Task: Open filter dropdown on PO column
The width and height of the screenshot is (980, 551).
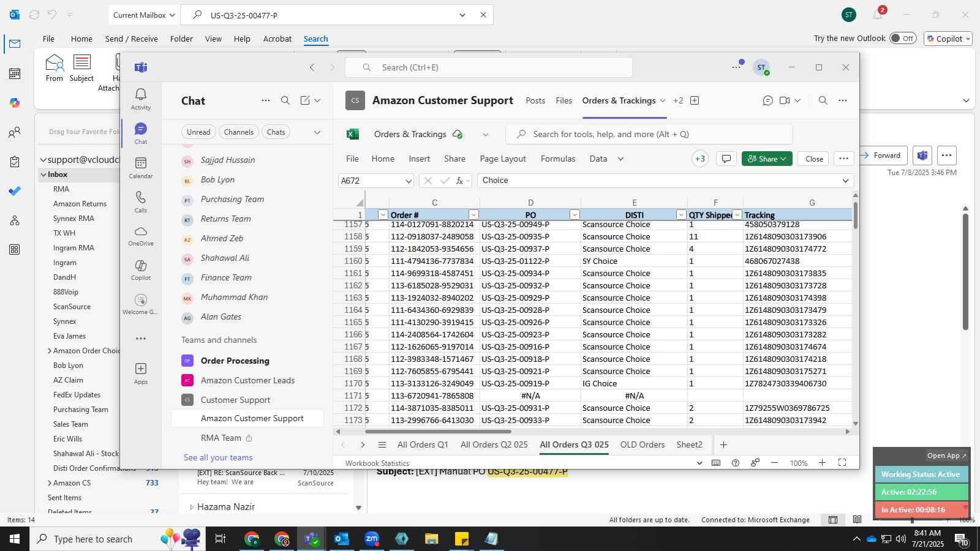Action: click(x=575, y=214)
